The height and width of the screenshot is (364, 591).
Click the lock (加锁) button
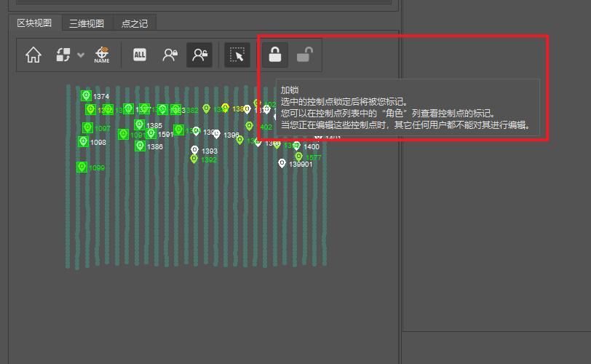pyautogui.click(x=275, y=55)
